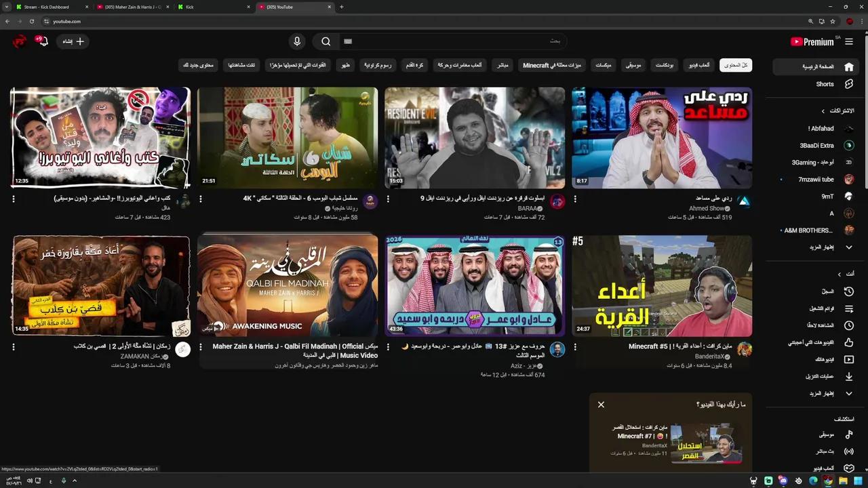
Task: Switch to Maher Zain & Harris J tab
Action: click(x=133, y=7)
